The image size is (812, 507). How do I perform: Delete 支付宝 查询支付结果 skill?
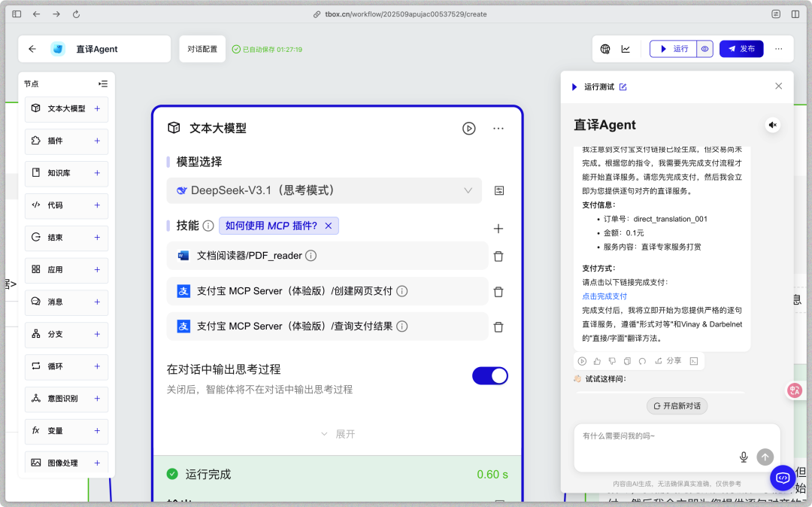point(498,326)
